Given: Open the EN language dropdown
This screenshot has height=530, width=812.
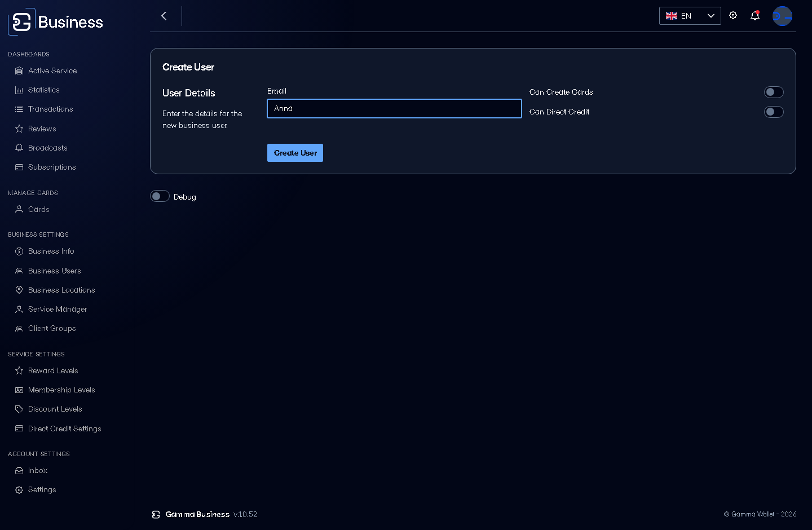Looking at the screenshot, I should point(690,16).
